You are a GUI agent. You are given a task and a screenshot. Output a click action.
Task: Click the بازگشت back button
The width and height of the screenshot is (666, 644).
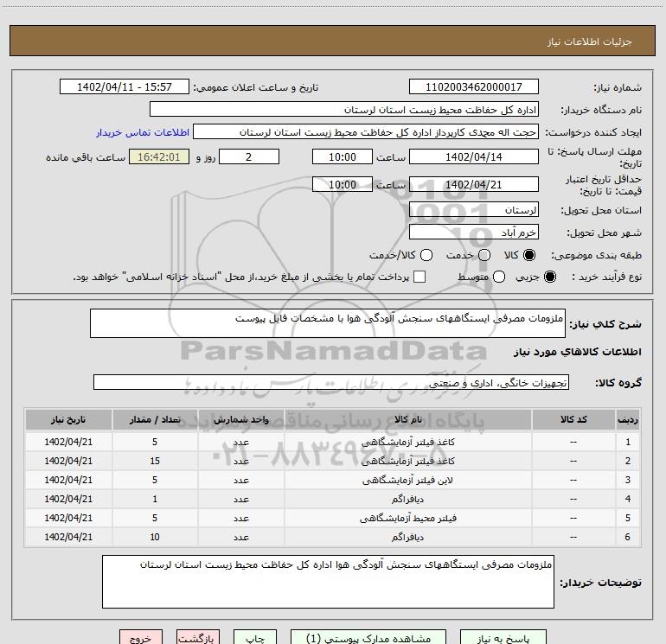[198, 637]
